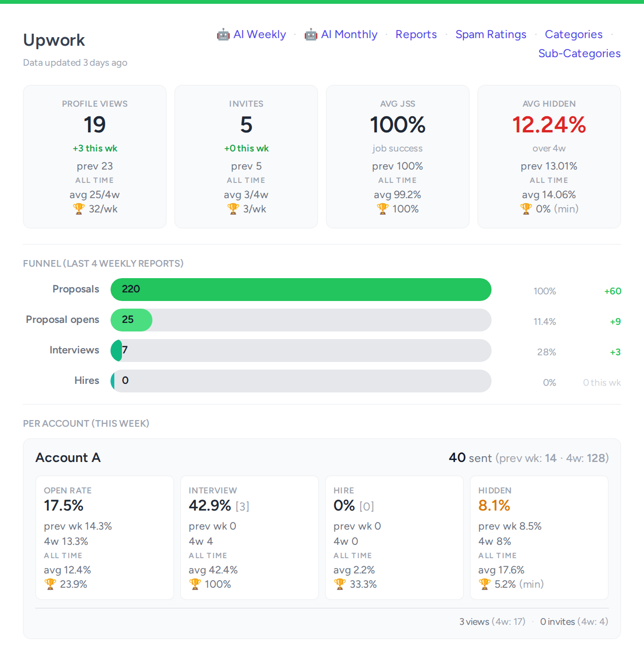
Task: Click 'avg 2.2%' in Hire card
Action: 354,570
